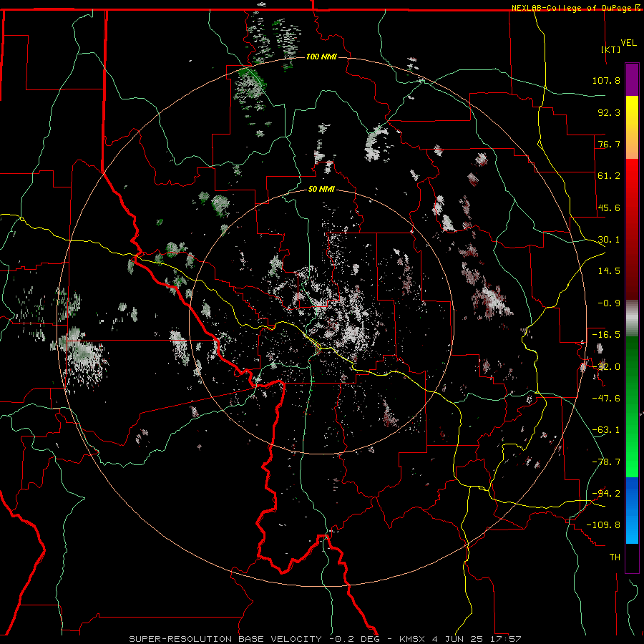Click the NEXLAB-College of DuPage label
Viewport: 644px width, 644px height.
pyautogui.click(x=571, y=8)
